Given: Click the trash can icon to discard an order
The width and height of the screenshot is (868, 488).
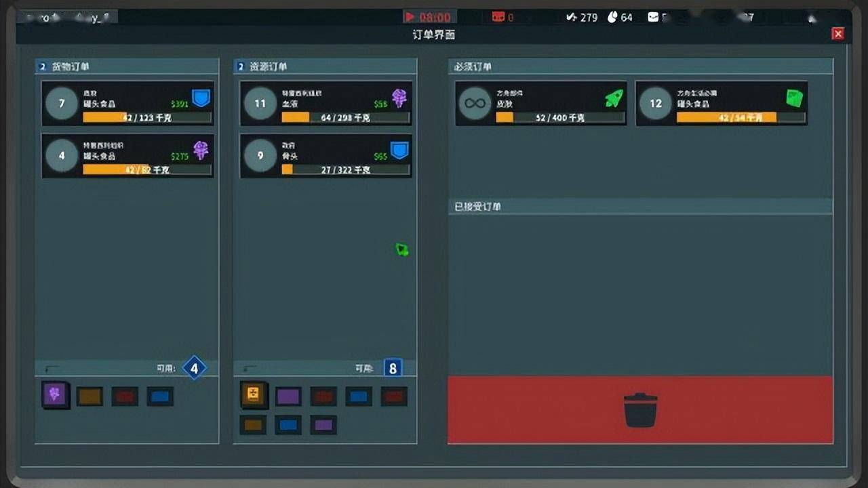Looking at the screenshot, I should (x=640, y=411).
